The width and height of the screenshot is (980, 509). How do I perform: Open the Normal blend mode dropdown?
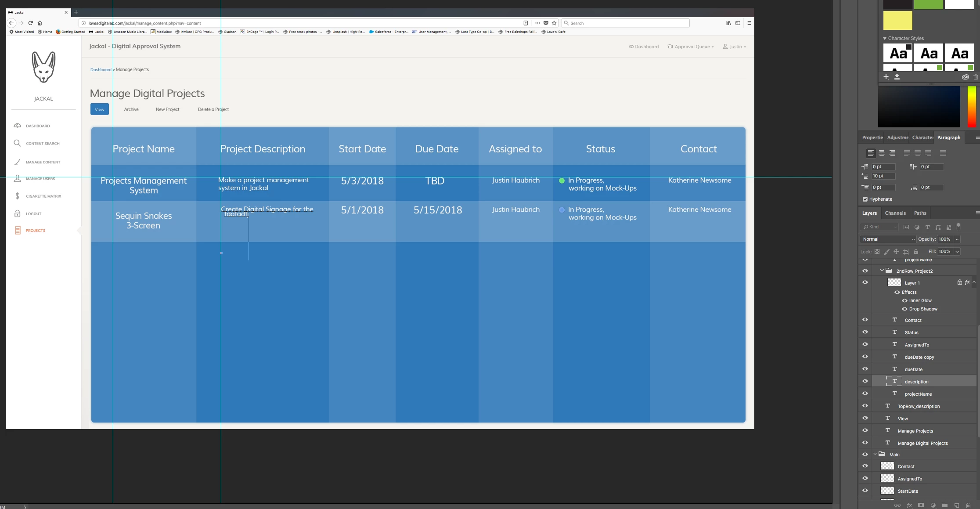(x=887, y=239)
